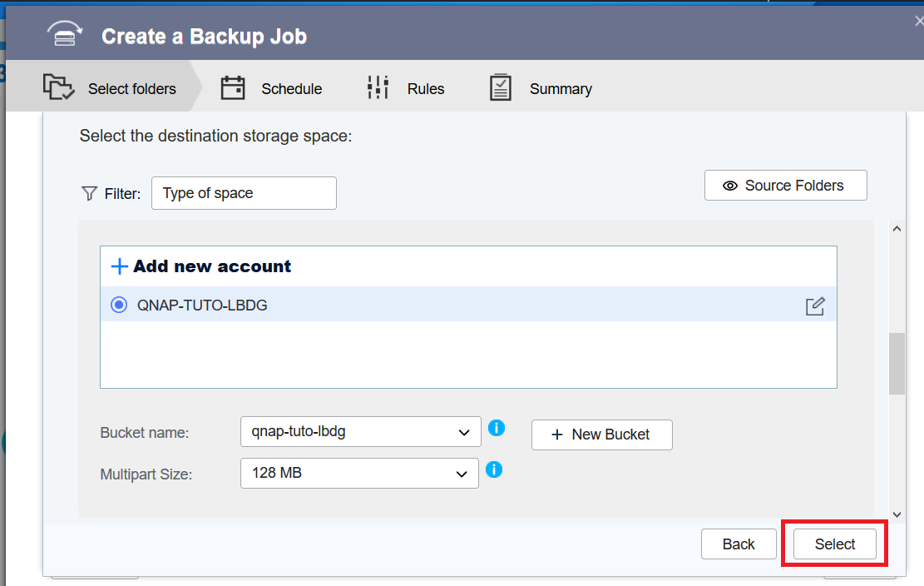Click the Rules sliders icon

point(378,87)
